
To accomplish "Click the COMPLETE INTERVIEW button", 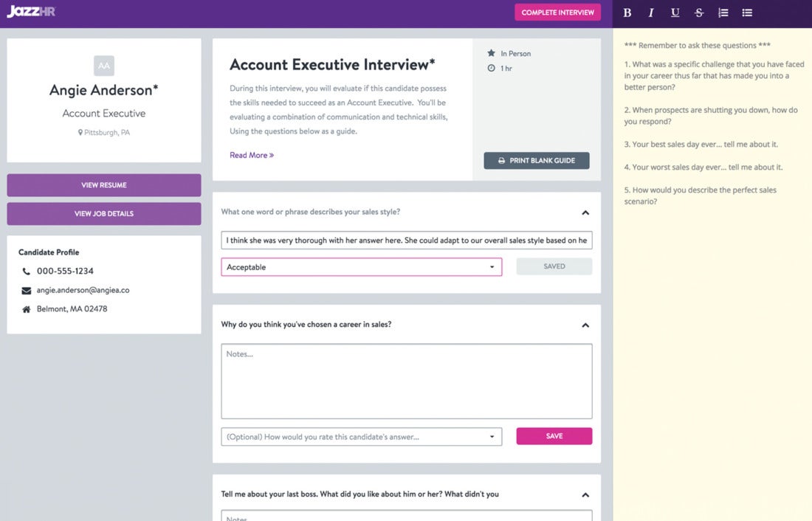I will pos(557,13).
